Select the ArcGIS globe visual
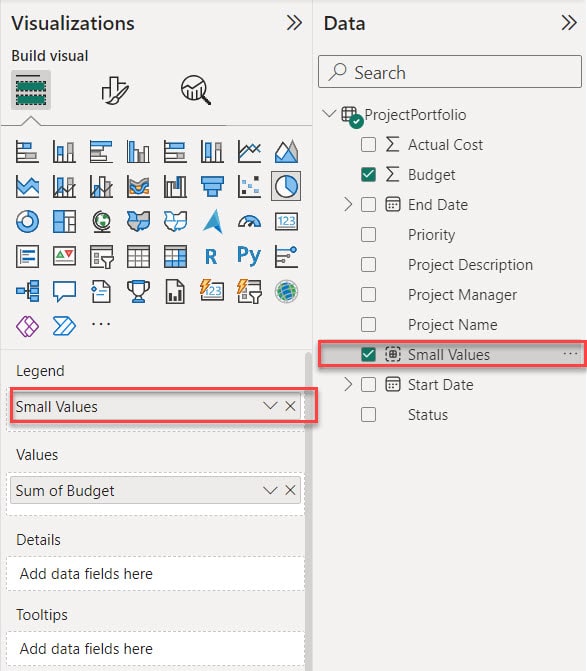 286,291
